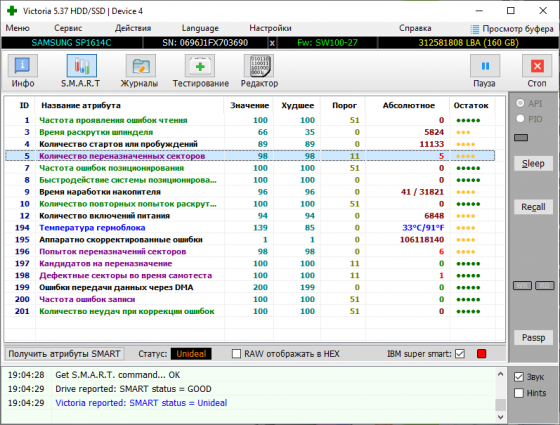Open the Редактор hex editor icon
Screen dimensions: 560x425
(259, 66)
